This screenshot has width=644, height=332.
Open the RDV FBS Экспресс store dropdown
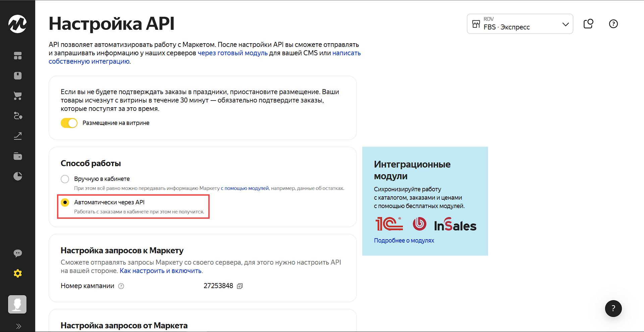520,24
